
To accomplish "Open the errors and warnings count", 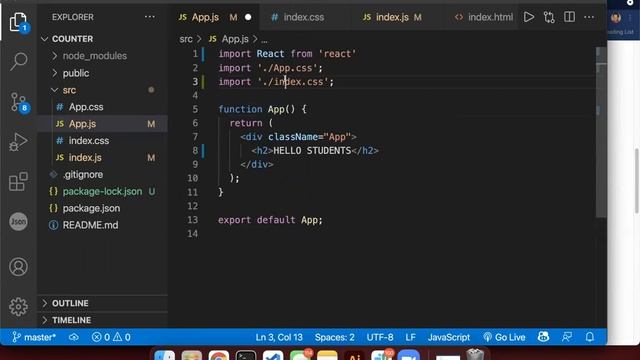I will 111,337.
